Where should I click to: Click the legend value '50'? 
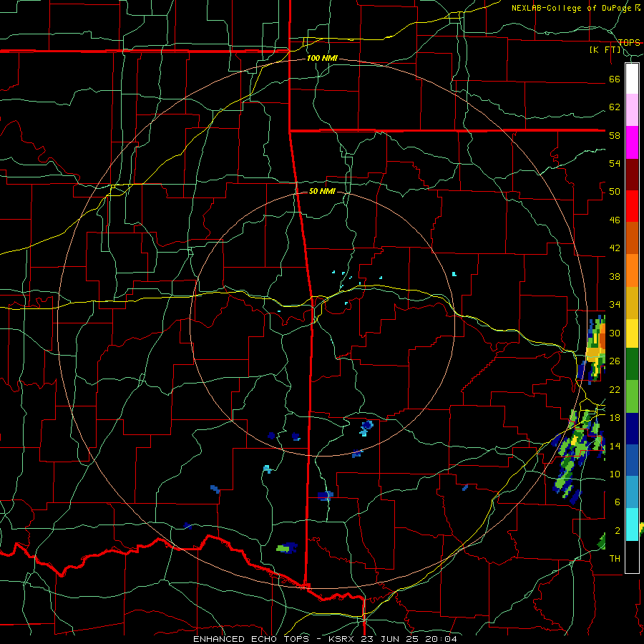click(615, 192)
